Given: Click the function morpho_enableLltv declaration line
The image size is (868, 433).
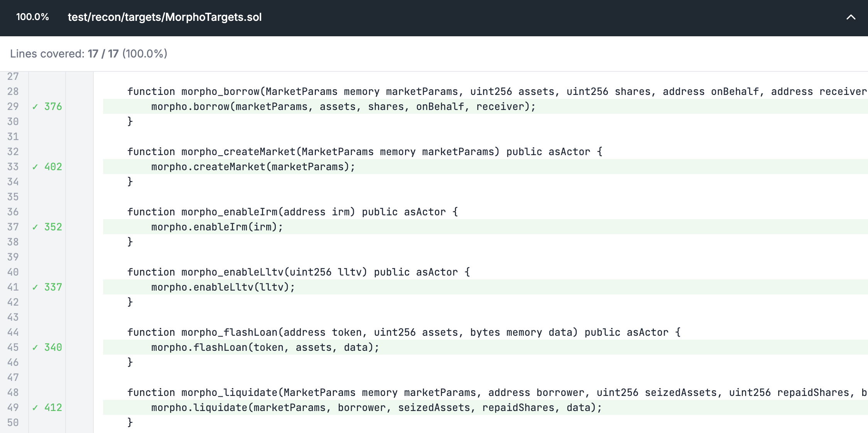Looking at the screenshot, I should point(299,272).
